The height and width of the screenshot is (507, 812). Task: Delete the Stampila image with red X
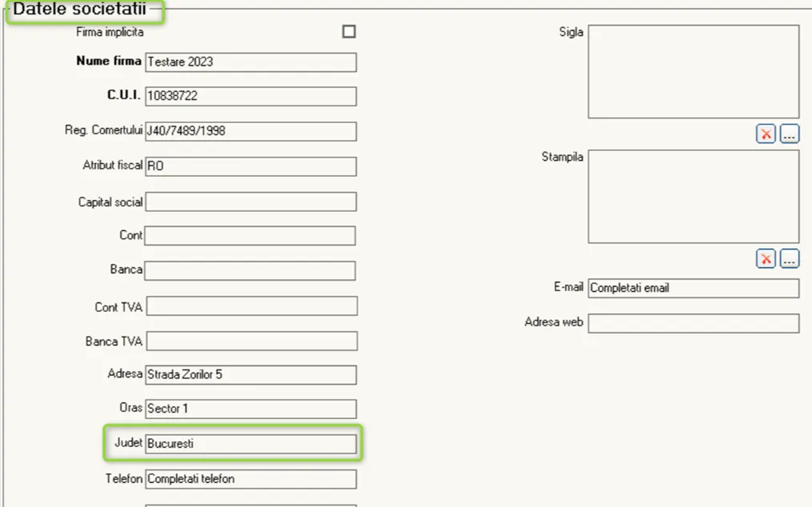click(766, 259)
